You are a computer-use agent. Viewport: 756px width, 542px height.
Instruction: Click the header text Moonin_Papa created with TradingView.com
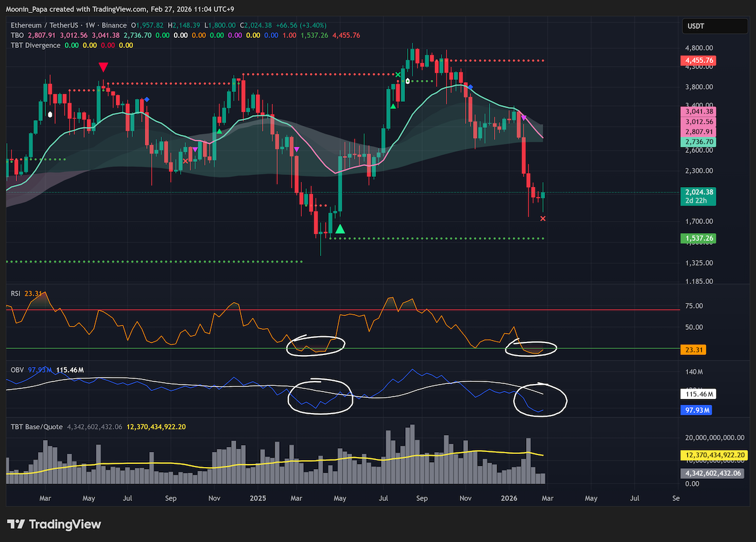click(78, 9)
